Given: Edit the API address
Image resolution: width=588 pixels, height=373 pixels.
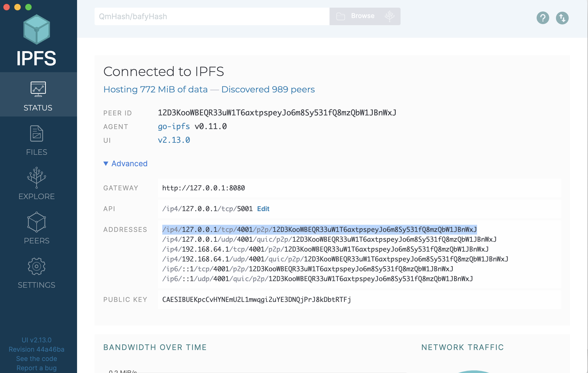Looking at the screenshot, I should point(263,209).
